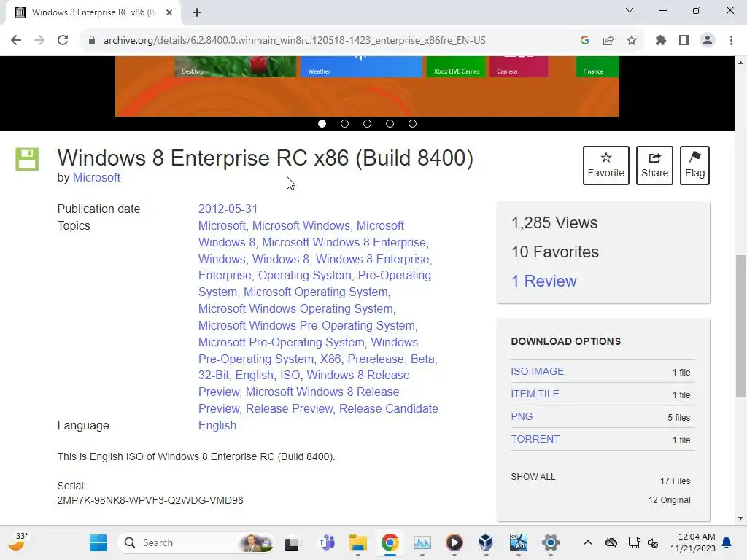Click the scrollbar down arrow

click(x=740, y=518)
